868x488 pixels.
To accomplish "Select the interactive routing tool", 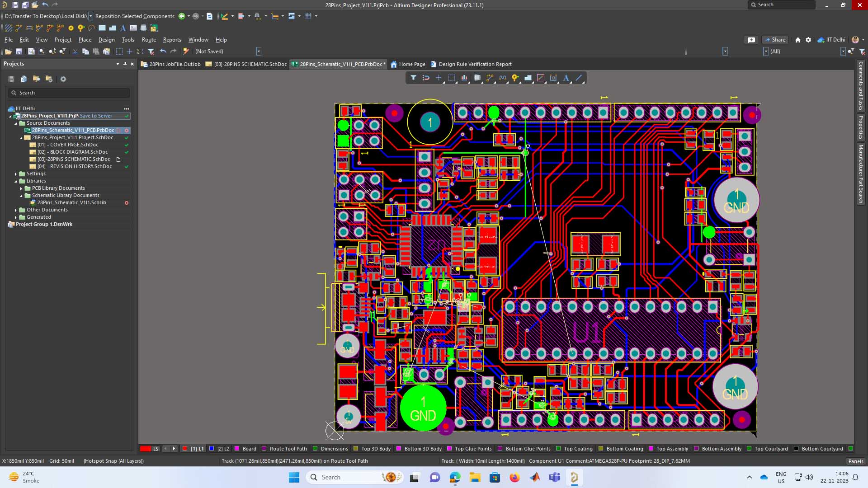I will pyautogui.click(x=490, y=78).
